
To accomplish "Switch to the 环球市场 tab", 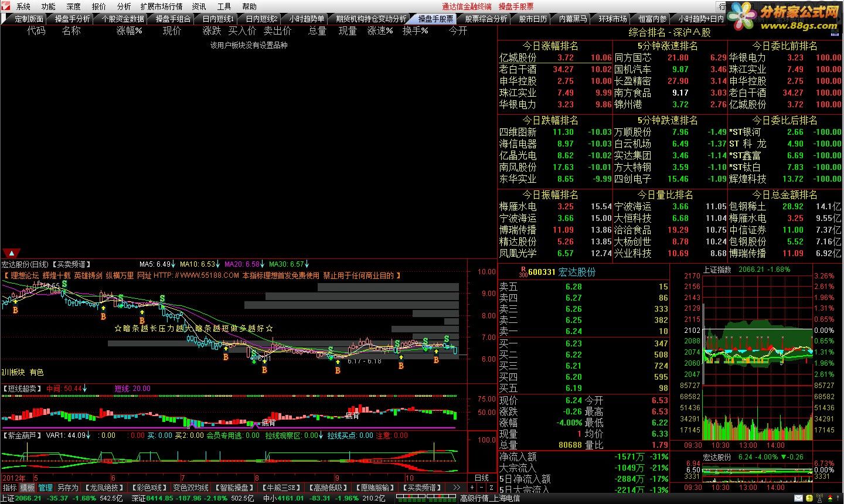I will pos(612,19).
